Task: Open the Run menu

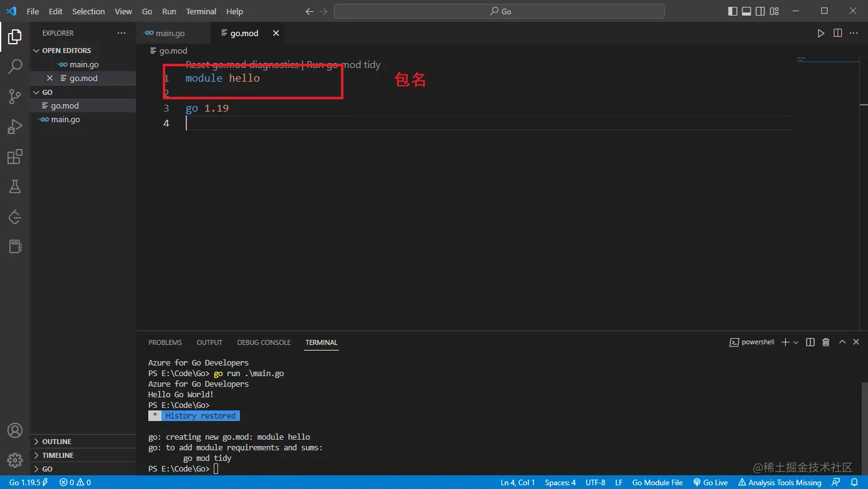Action: point(169,11)
